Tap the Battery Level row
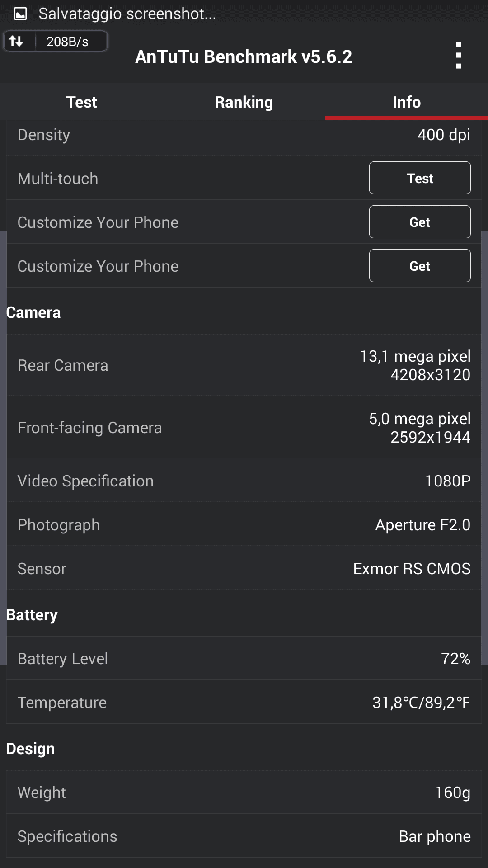The width and height of the screenshot is (488, 868). pos(244,659)
